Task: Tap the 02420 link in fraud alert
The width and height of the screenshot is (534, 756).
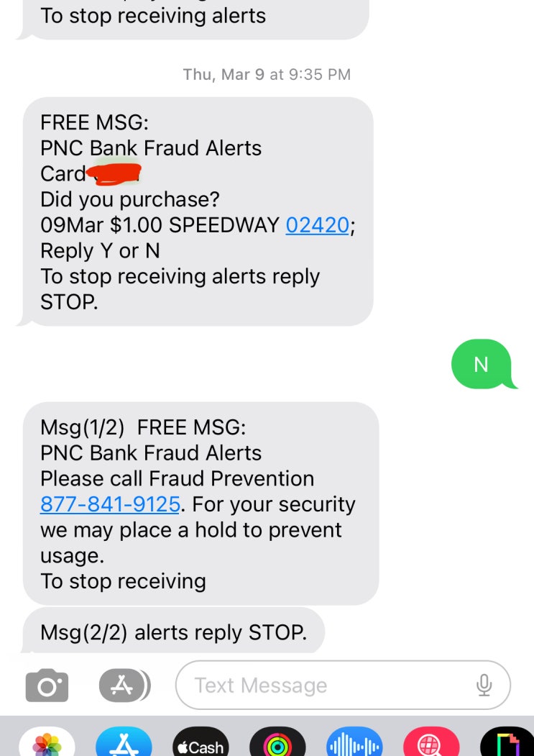Action: (317, 225)
